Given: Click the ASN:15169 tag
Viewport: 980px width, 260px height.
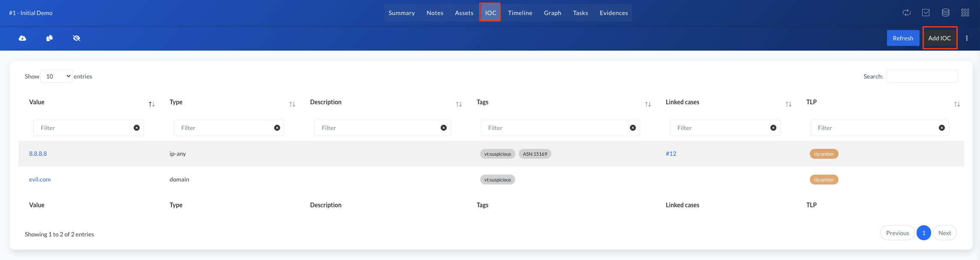Looking at the screenshot, I should (535, 154).
